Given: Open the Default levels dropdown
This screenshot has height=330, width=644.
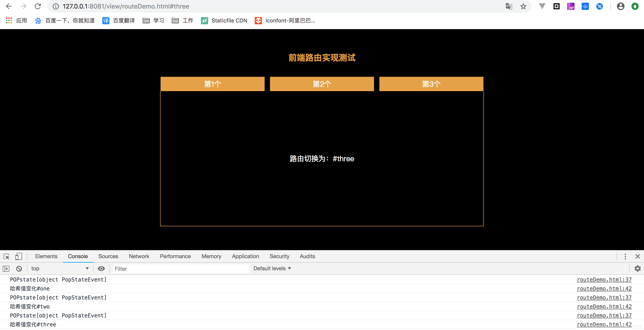Looking at the screenshot, I should click(x=272, y=269).
